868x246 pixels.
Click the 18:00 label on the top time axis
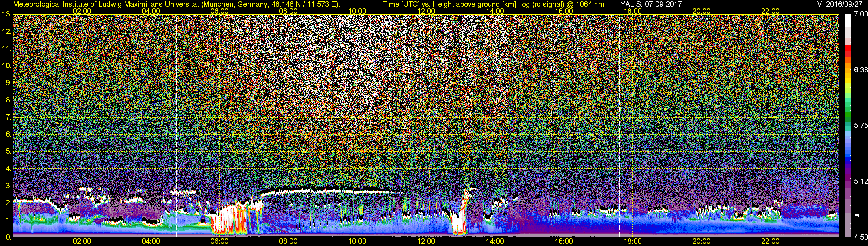tap(632, 11)
